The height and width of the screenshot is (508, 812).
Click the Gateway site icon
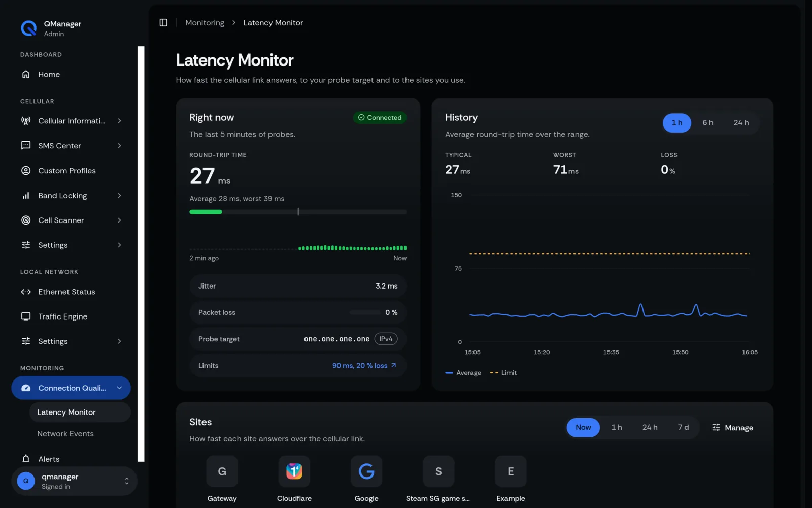coord(222,471)
